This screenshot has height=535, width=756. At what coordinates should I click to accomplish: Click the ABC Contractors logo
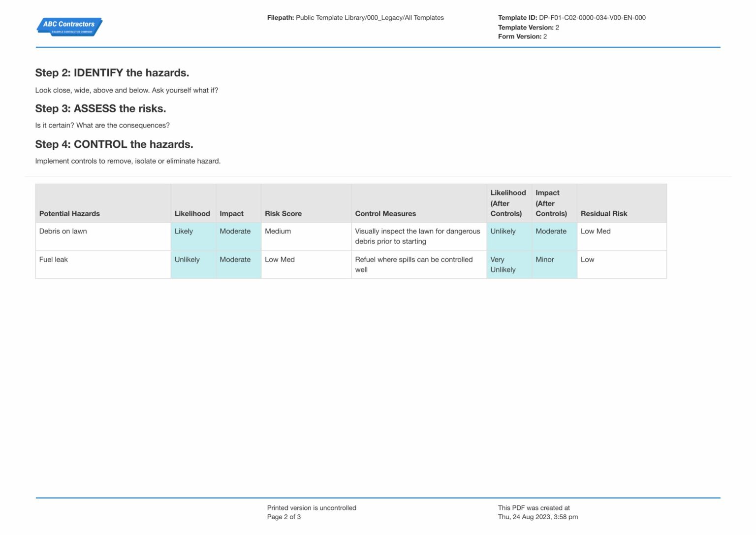[69, 27]
